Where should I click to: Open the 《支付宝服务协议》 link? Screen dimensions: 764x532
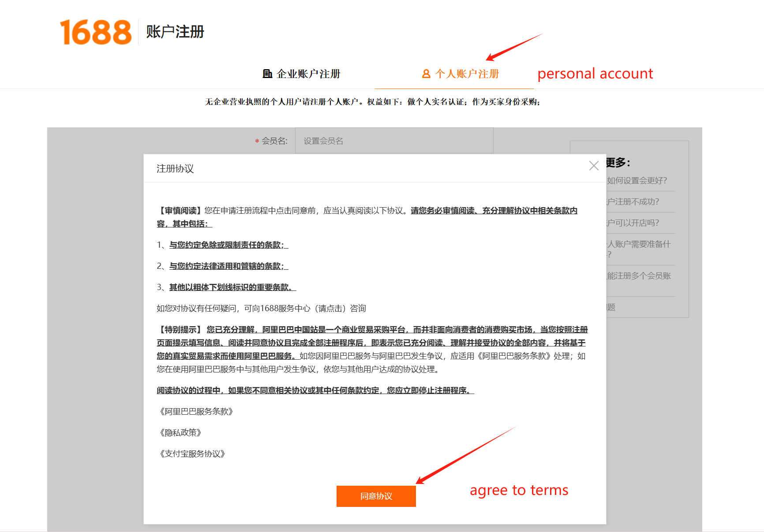tap(192, 454)
